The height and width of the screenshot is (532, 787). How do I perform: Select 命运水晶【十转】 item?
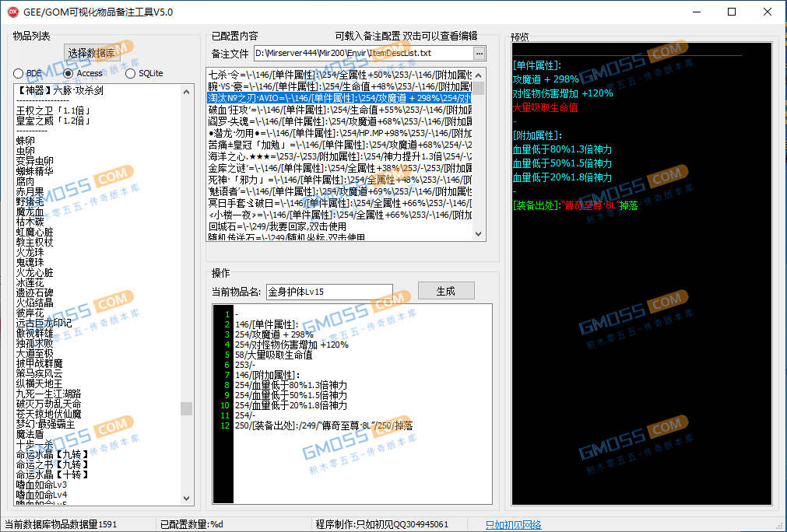tap(53, 475)
